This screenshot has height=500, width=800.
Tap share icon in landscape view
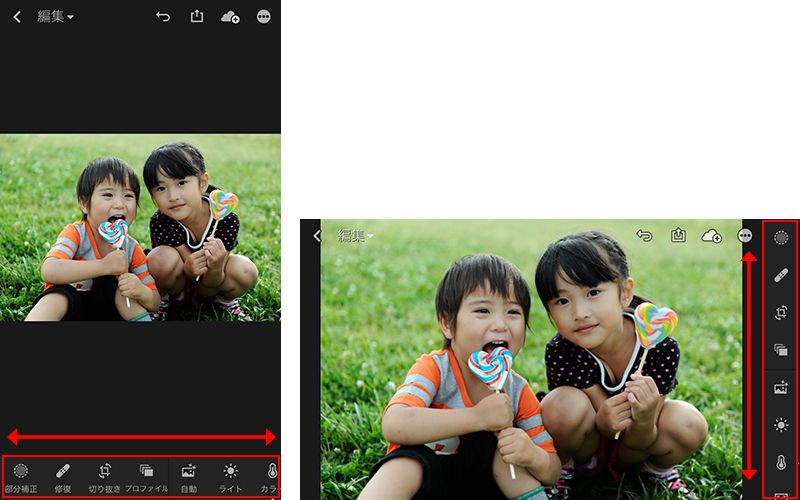tap(678, 235)
